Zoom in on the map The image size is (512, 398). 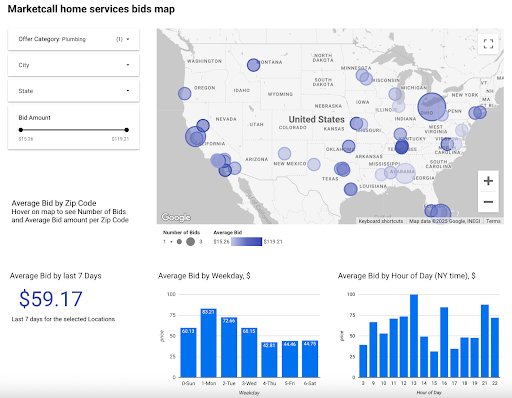point(488,181)
